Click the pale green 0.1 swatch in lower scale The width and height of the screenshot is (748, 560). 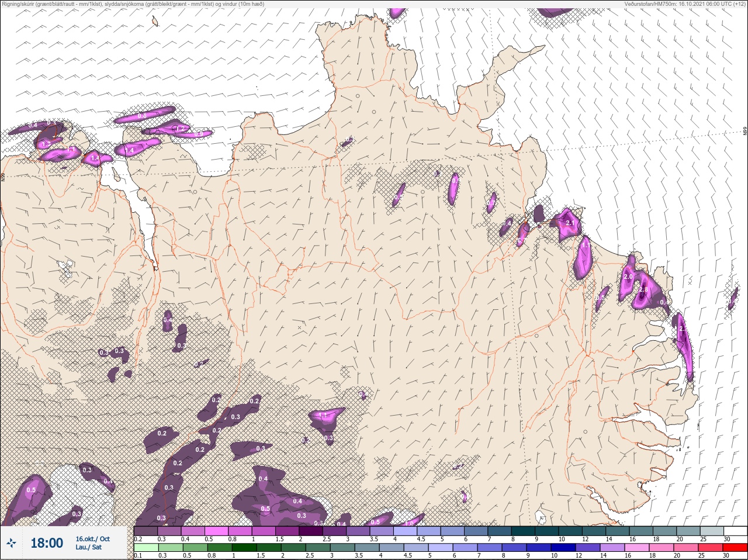click(x=146, y=547)
